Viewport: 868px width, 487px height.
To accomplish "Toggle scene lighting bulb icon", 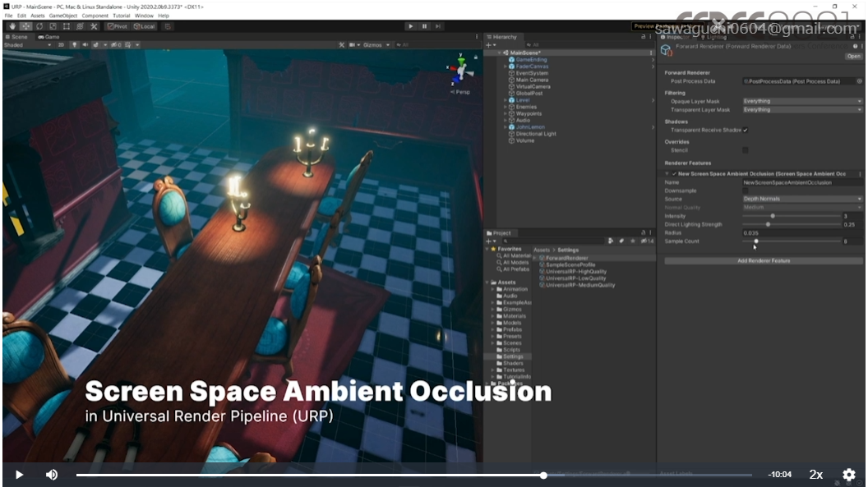I will [x=74, y=45].
